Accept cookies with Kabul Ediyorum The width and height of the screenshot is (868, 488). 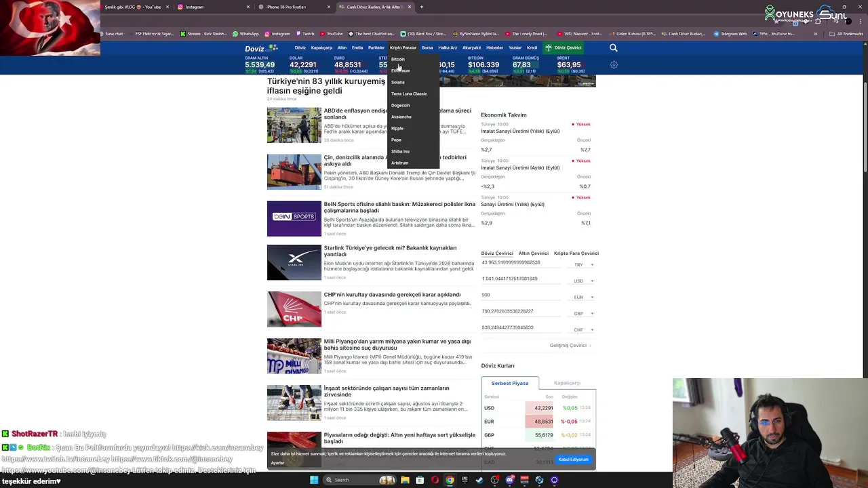point(574,460)
